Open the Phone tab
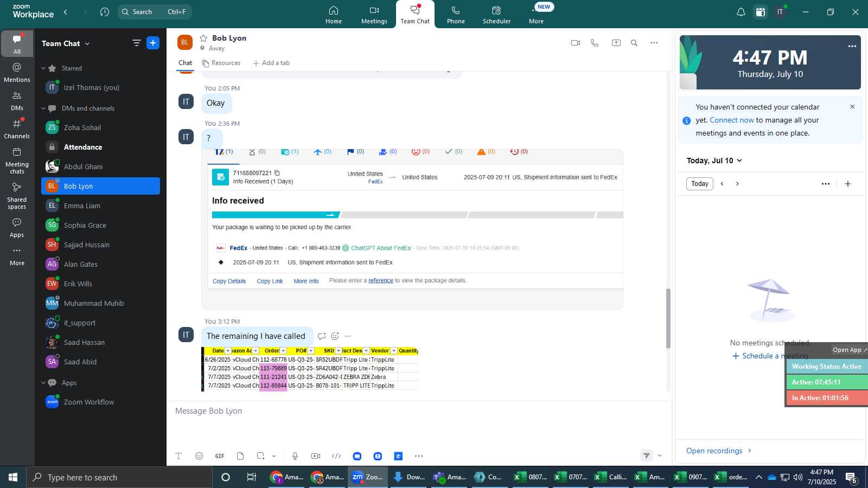 tap(456, 15)
